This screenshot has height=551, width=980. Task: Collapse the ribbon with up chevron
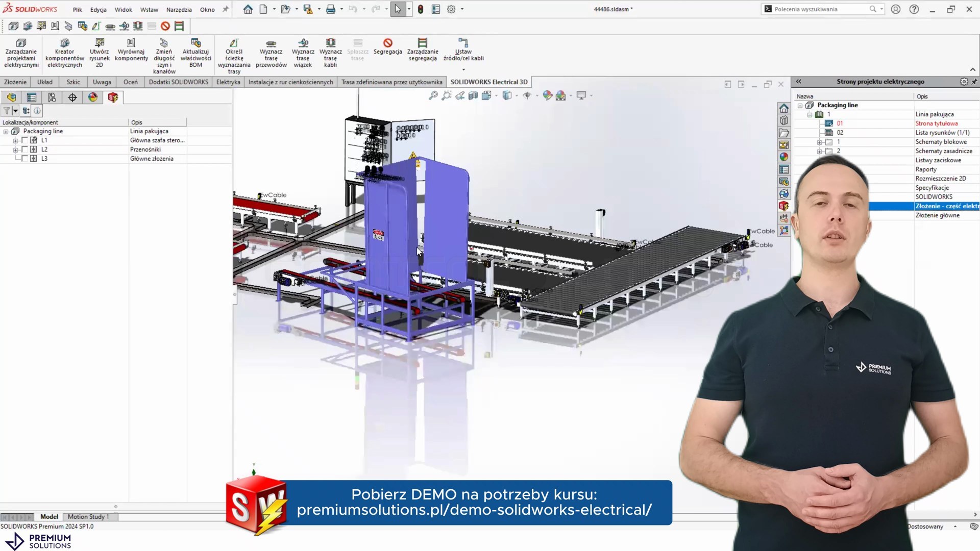click(973, 70)
